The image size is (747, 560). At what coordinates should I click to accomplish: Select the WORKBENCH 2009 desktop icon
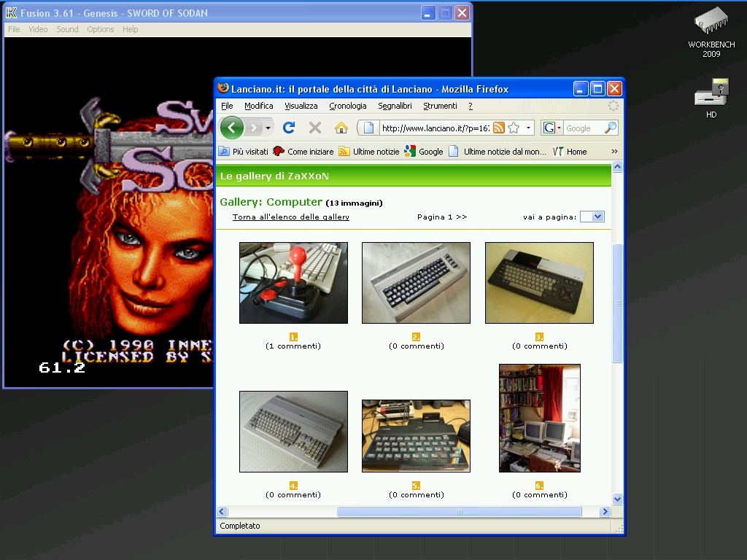click(711, 32)
